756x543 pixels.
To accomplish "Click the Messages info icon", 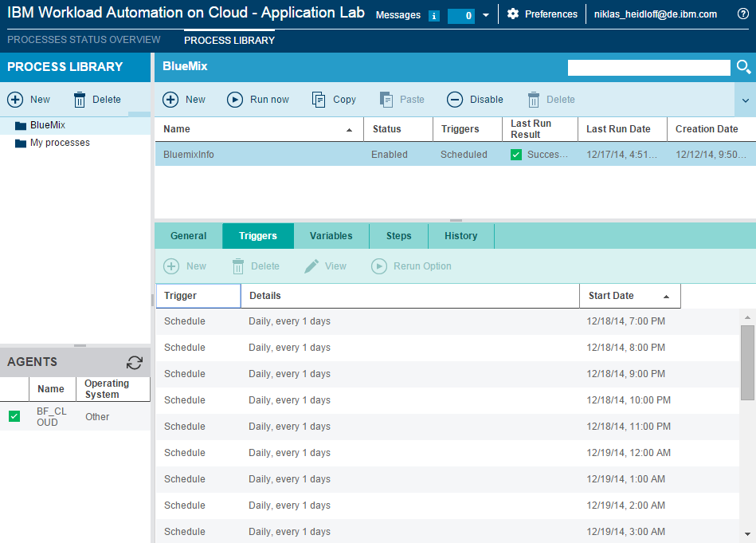I will (x=434, y=16).
